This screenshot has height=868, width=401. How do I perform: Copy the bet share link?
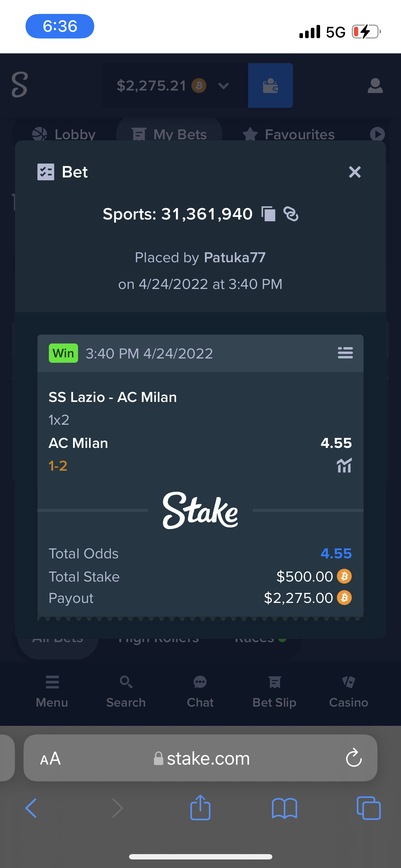click(291, 214)
